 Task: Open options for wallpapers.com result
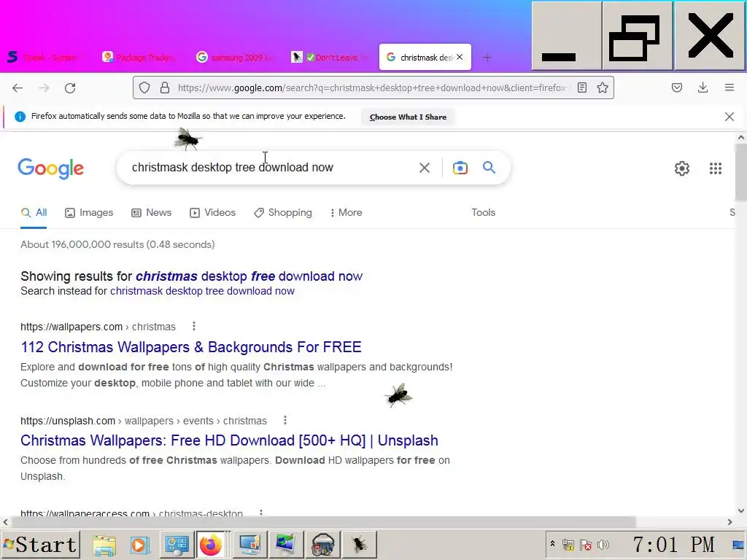(x=193, y=326)
